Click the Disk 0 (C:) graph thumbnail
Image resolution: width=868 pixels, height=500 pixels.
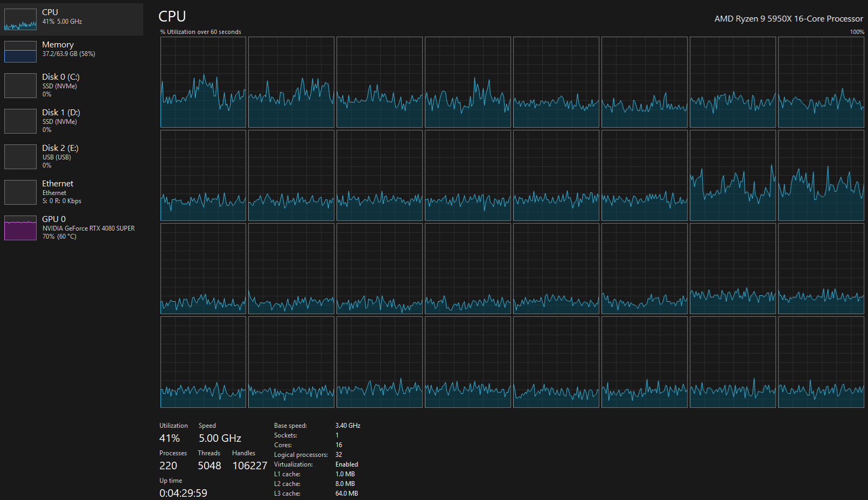[x=20, y=86]
